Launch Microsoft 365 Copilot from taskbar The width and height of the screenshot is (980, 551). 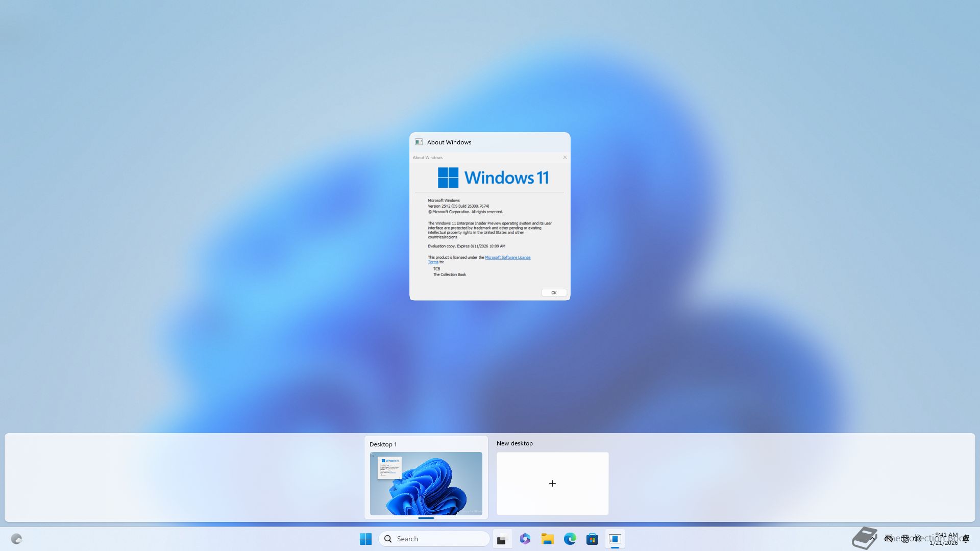525,539
